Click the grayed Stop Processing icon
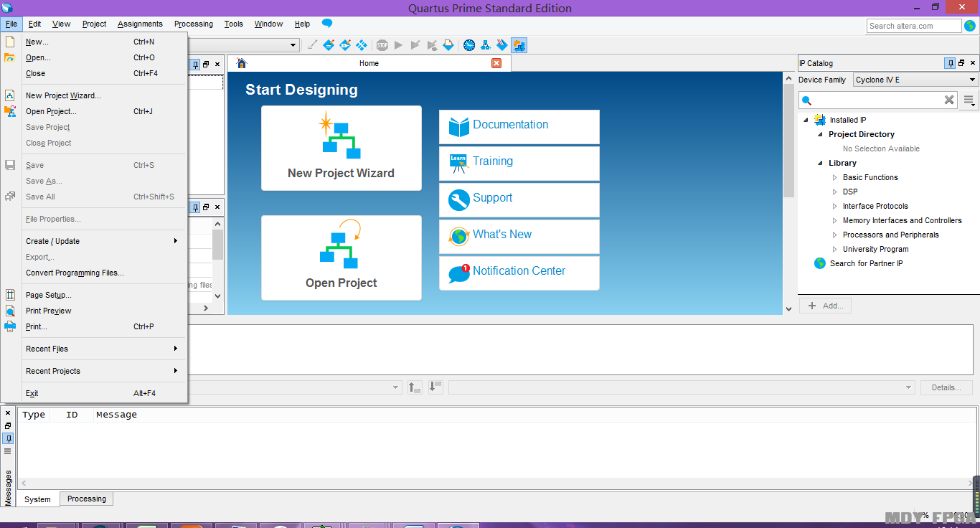 [382, 45]
